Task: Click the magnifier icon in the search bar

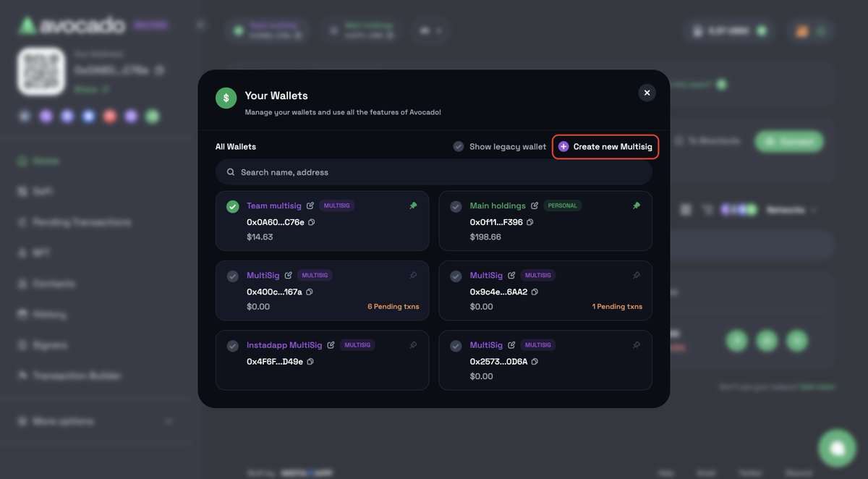Action: pos(231,172)
